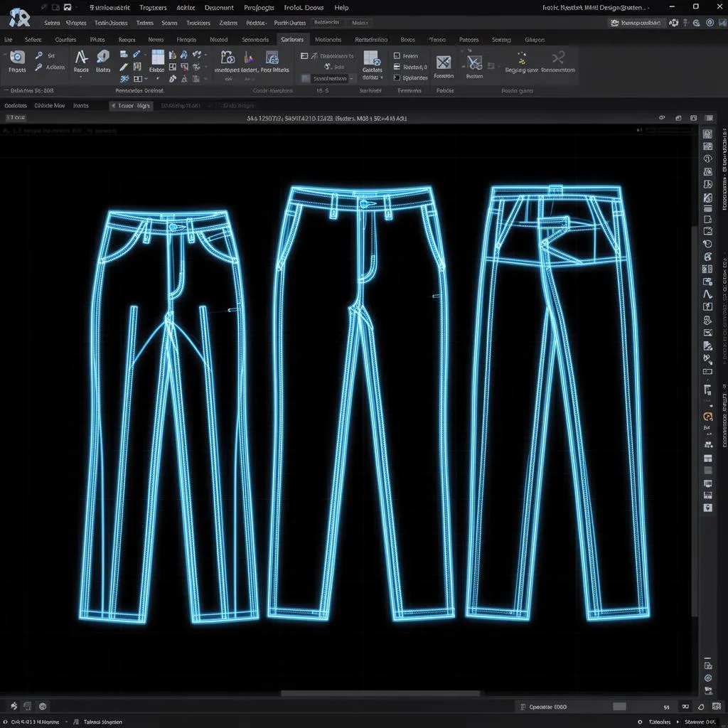Expand the arrow under Eluboe
Image resolution: width=728 pixels, height=728 pixels.
(157, 78)
